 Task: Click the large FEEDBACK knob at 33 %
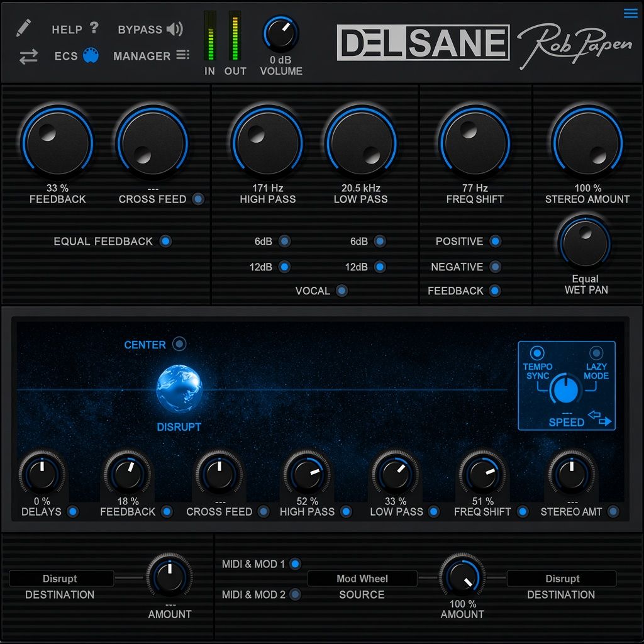coord(57,142)
